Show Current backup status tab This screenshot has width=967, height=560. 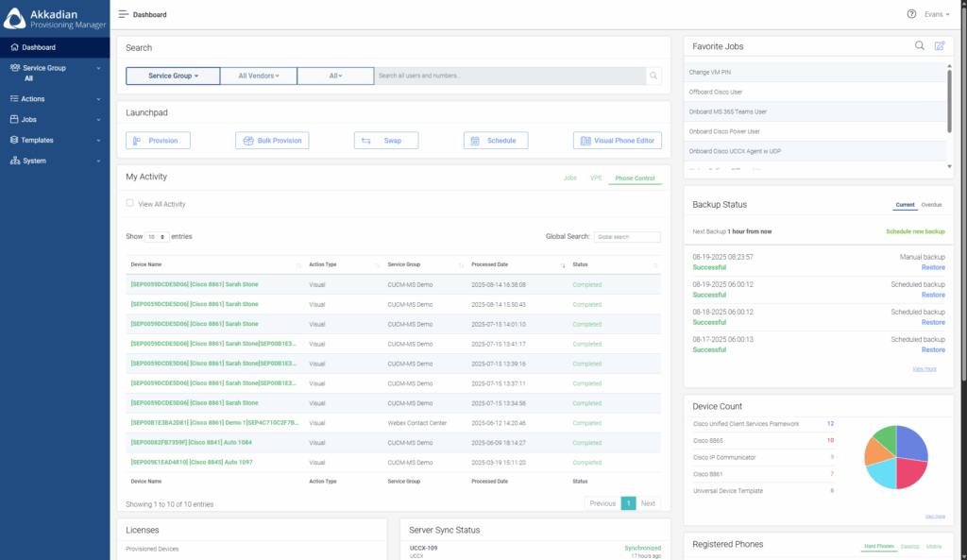tap(905, 205)
